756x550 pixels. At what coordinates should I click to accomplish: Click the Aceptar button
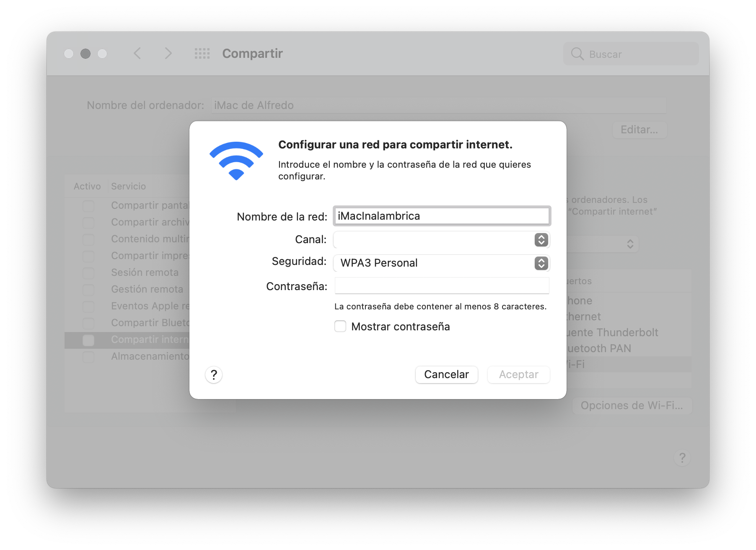click(518, 374)
